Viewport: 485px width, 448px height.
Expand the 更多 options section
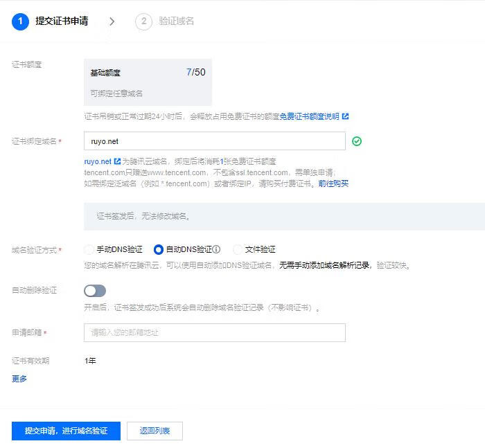pyautogui.click(x=19, y=379)
